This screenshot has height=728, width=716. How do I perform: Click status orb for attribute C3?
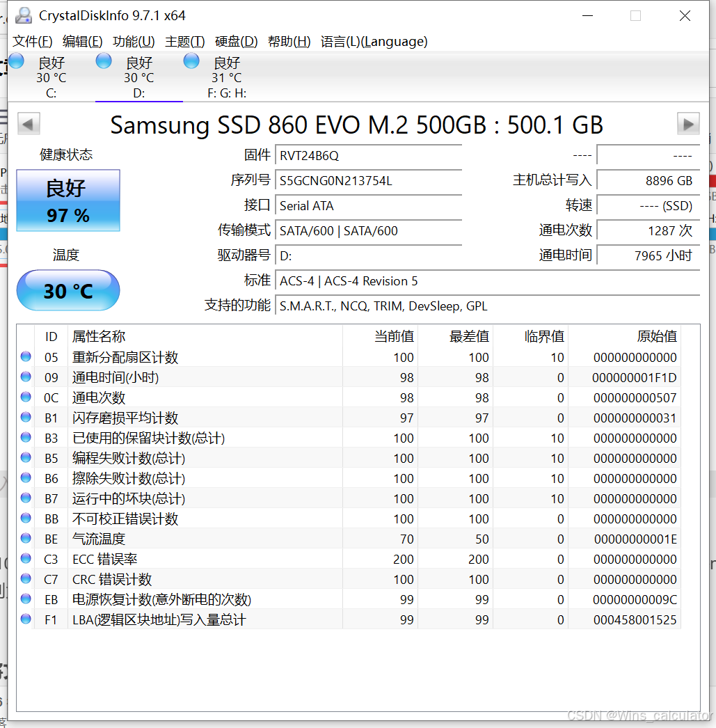click(x=26, y=559)
